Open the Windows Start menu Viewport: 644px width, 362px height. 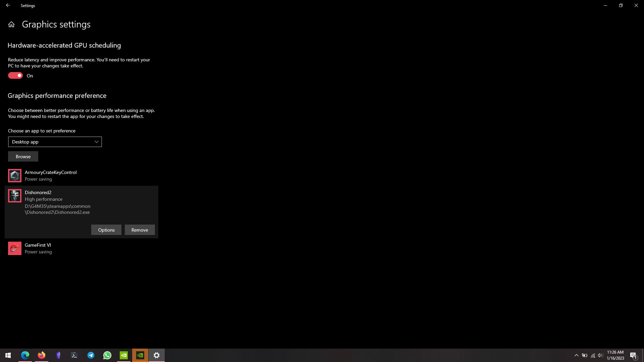pos(8,355)
